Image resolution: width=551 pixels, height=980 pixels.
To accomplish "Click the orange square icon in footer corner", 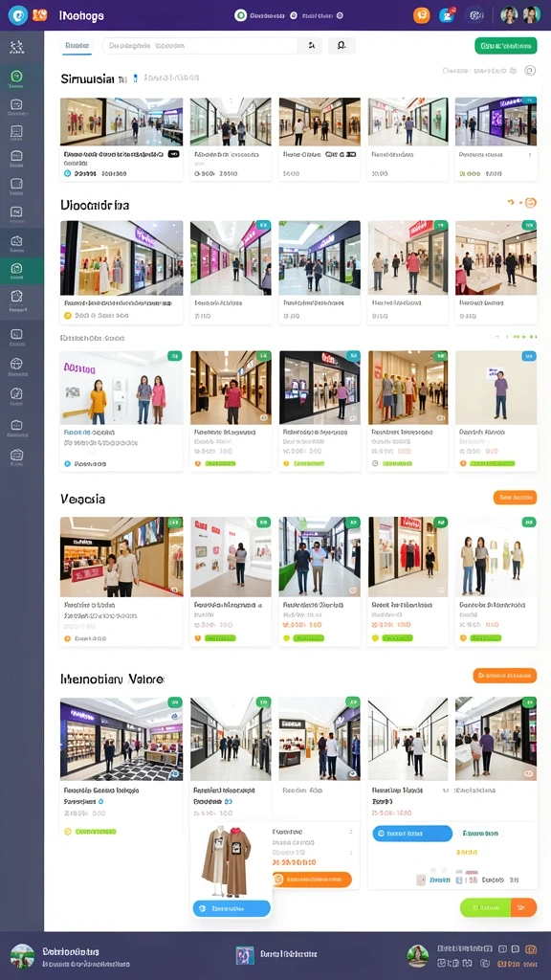I will tap(531, 949).
